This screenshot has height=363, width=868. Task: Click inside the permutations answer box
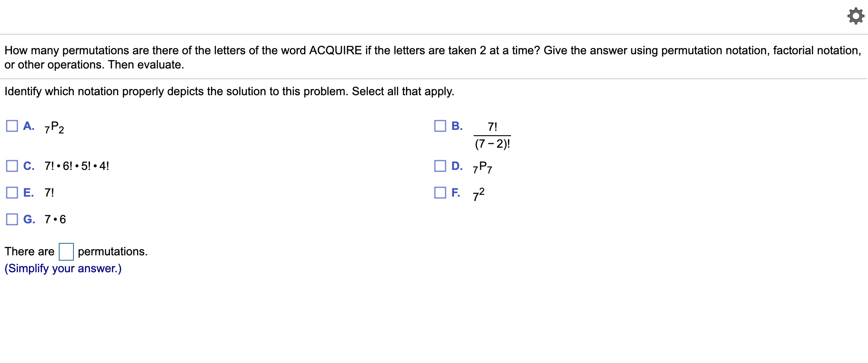[x=65, y=251]
